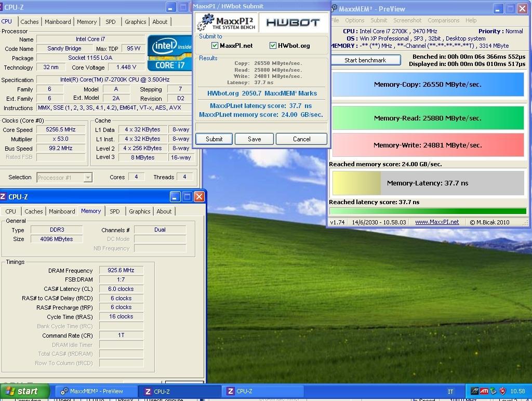Click Save in HWbot Submit dialog

[x=254, y=139]
